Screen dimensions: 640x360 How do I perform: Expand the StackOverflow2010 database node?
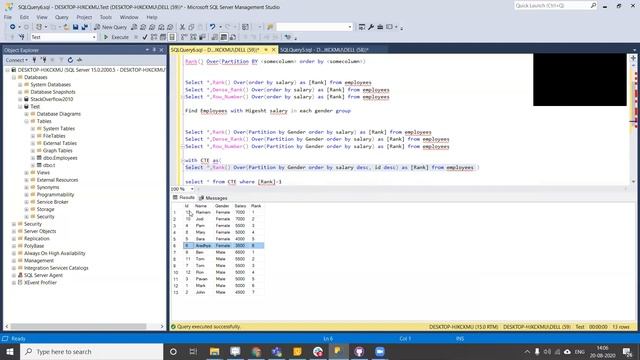coord(20,99)
